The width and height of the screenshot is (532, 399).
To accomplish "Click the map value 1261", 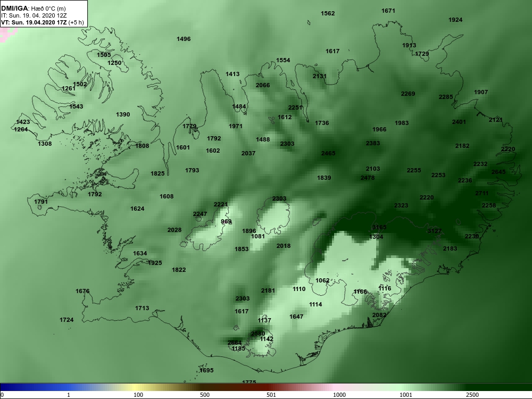I will click(x=69, y=88).
